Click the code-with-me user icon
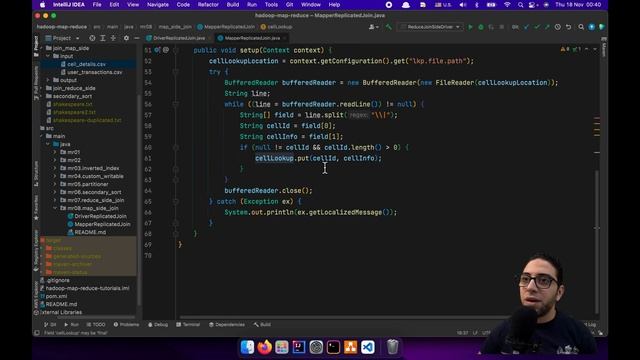Image resolution: width=640 pixels, height=360 pixels. [x=373, y=27]
